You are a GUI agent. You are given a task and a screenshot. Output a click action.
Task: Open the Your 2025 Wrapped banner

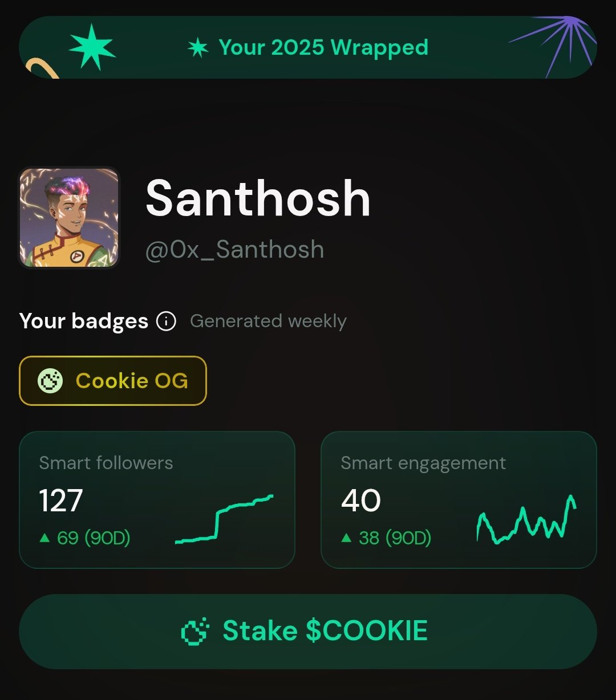click(x=308, y=47)
